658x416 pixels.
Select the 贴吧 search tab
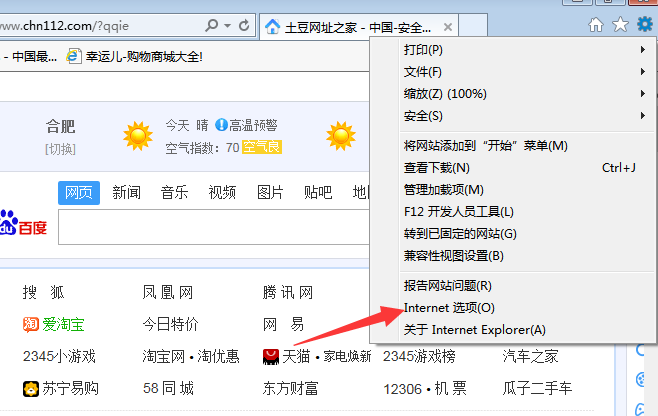tap(318, 193)
